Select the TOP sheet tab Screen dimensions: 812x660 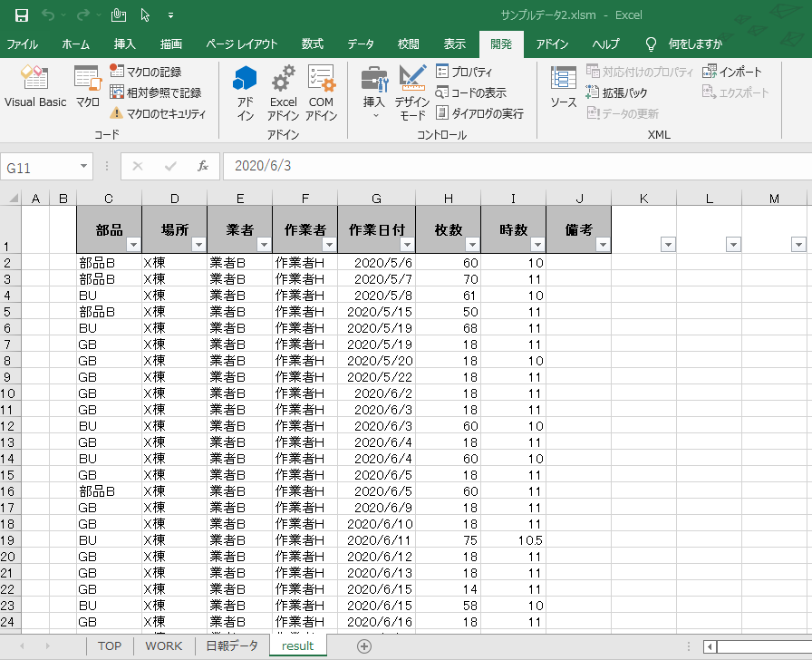point(110,646)
